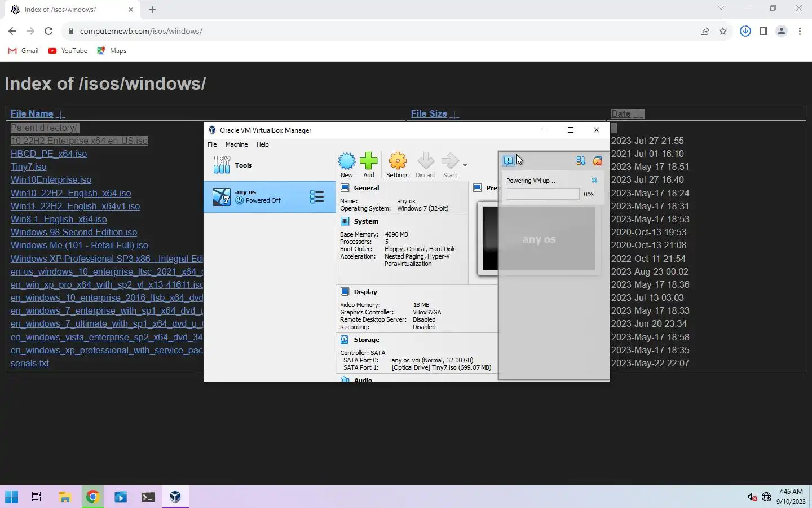The image size is (812, 508).
Task: Open Win10Enterprise.iso link
Action: tap(51, 179)
